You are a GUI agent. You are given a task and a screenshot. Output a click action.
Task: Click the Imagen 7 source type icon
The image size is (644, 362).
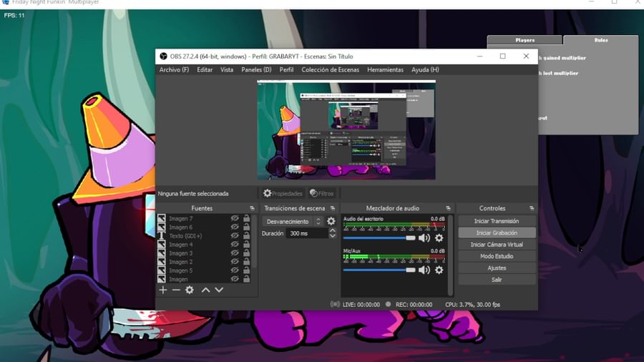click(x=162, y=218)
